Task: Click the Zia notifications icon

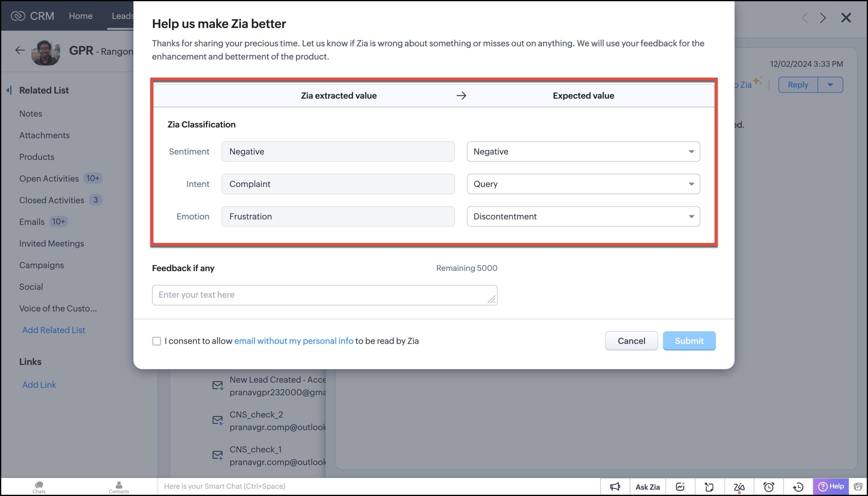Action: click(x=739, y=487)
